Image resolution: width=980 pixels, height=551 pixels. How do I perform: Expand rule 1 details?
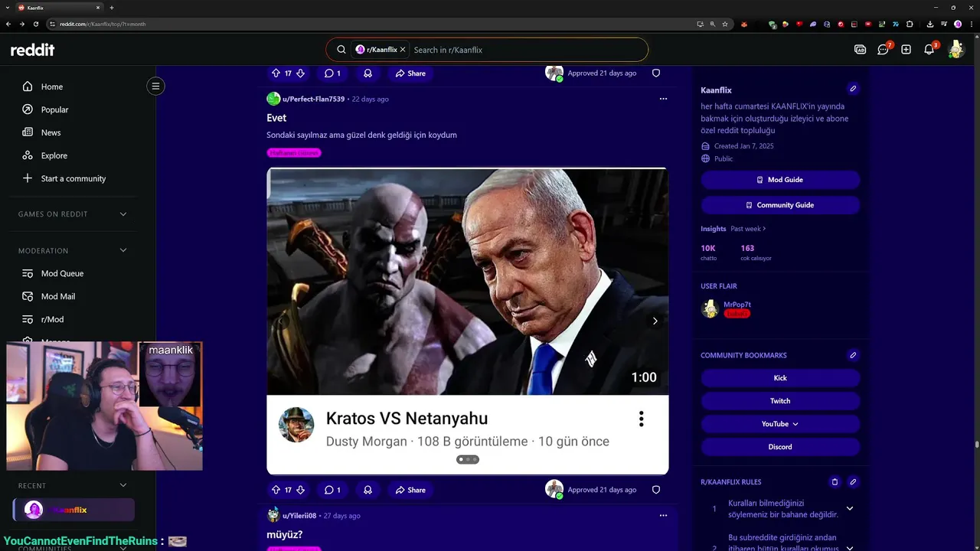849,509
